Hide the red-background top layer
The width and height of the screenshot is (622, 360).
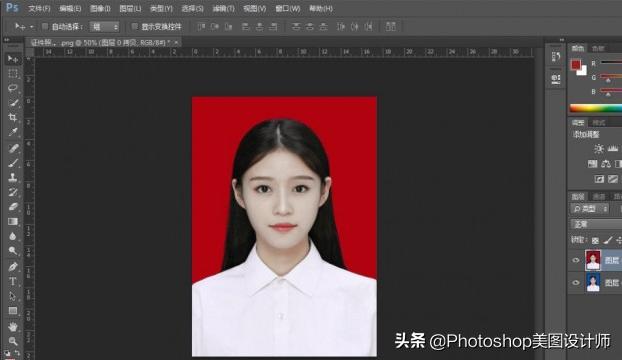click(x=576, y=260)
